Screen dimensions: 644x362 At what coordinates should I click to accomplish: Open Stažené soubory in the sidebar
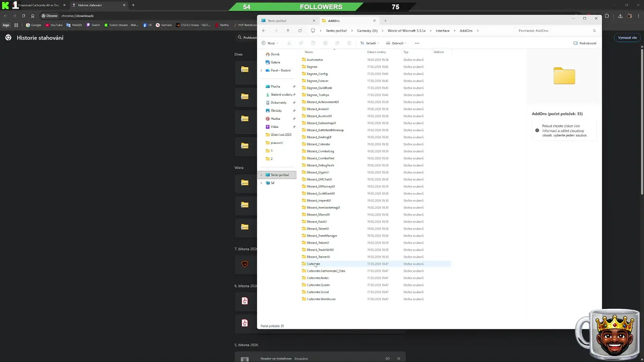coord(281,94)
